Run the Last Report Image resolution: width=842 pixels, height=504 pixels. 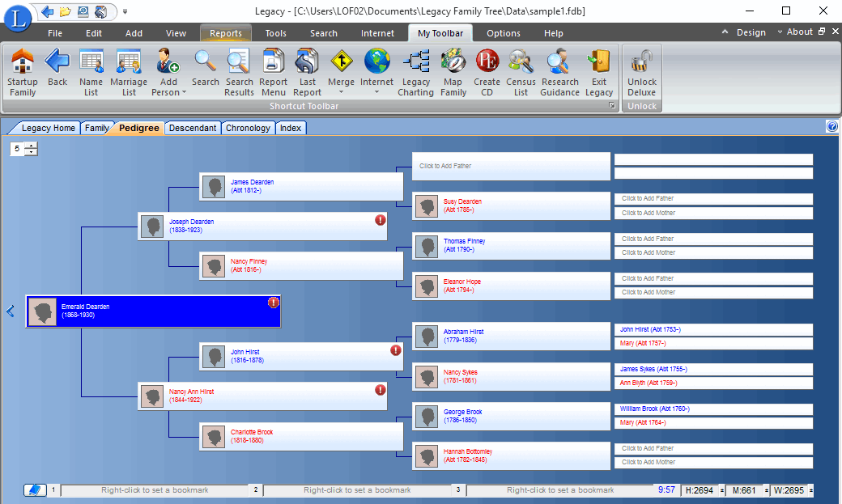tap(307, 73)
